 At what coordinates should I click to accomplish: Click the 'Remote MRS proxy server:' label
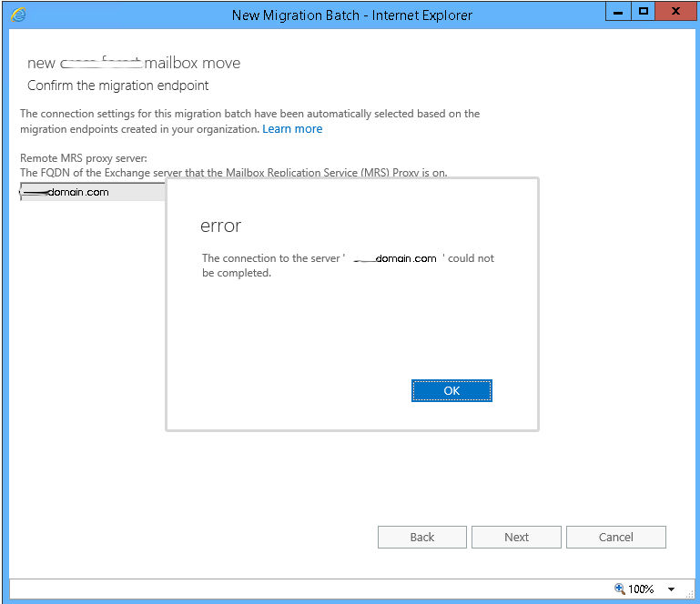coord(83,158)
